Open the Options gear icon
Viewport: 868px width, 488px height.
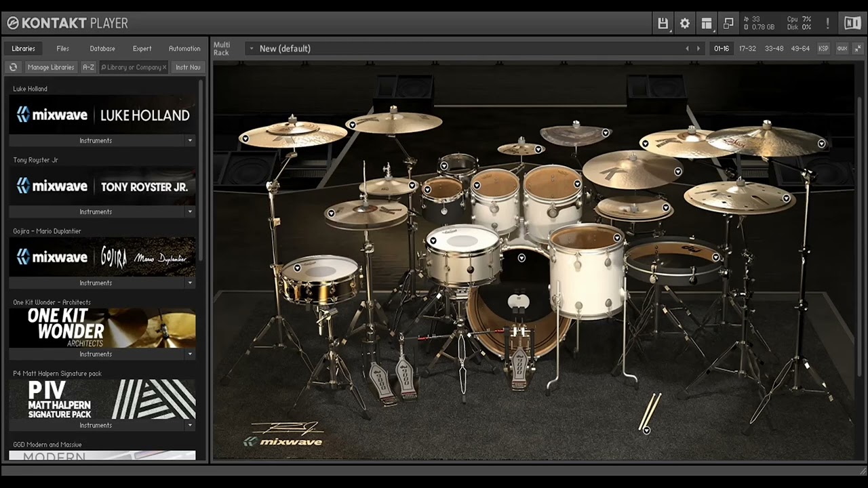[685, 23]
